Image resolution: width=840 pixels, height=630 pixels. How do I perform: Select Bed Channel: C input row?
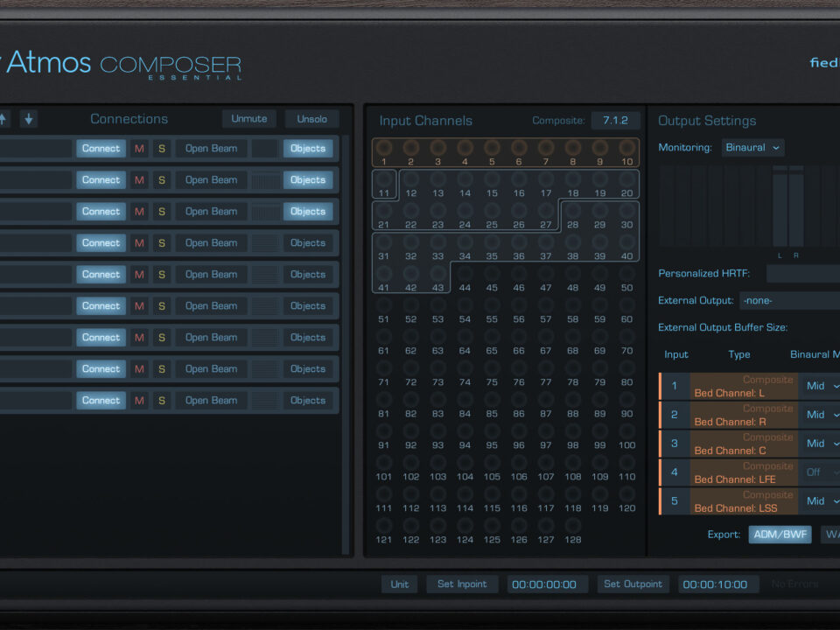pyautogui.click(x=743, y=444)
